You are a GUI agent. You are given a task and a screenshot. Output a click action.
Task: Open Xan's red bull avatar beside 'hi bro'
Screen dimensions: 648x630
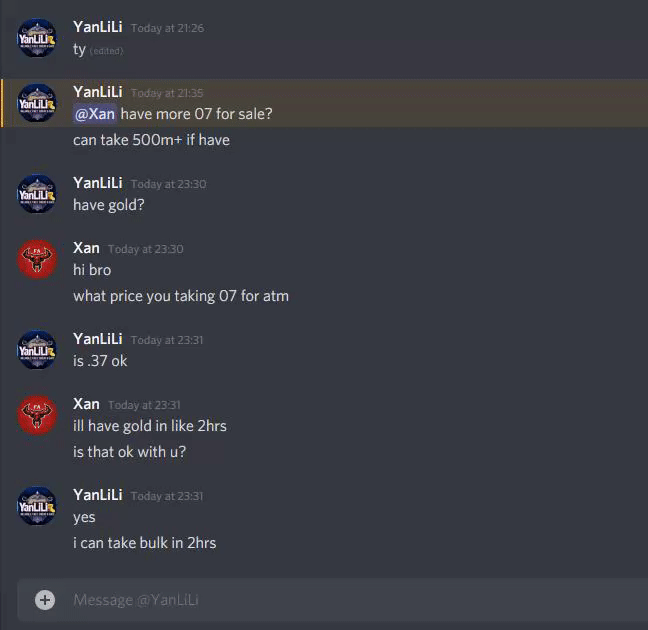(37, 259)
